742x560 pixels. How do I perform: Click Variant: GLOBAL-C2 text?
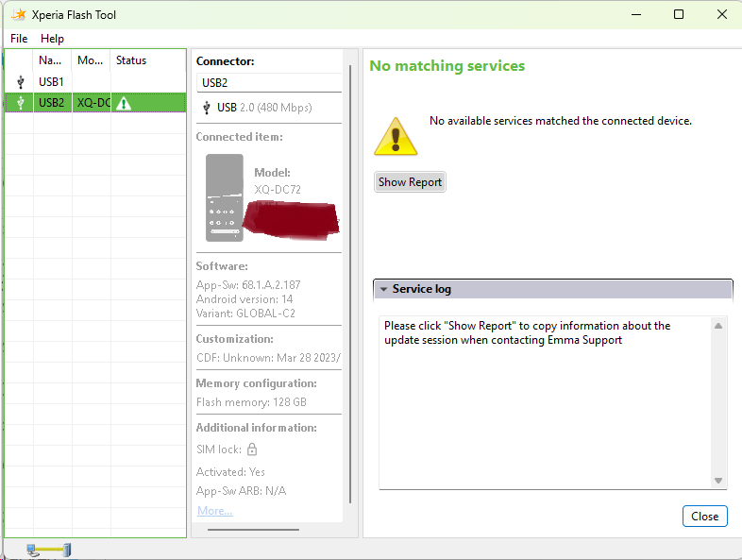point(245,314)
